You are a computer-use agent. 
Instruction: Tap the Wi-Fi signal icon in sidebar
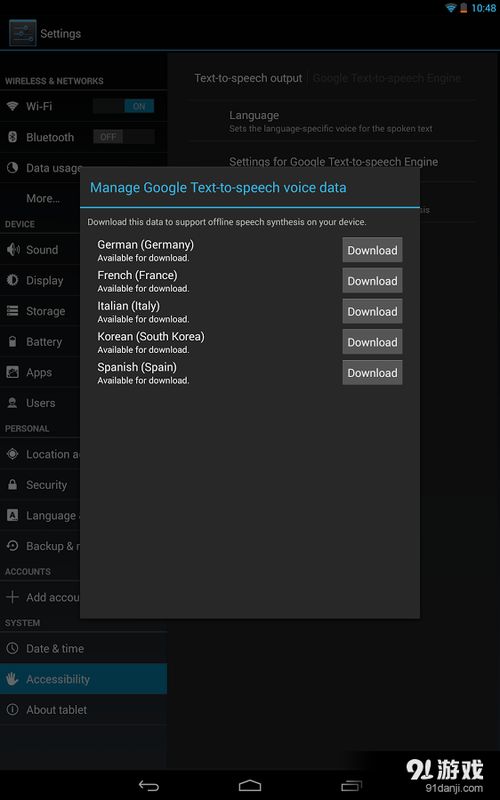(12, 106)
